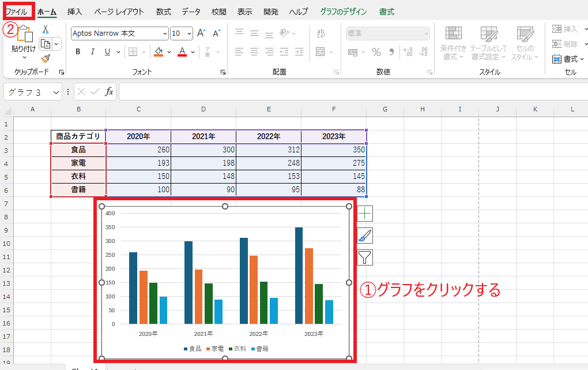Viewport: 588px width, 370px height.
Task: Switch to the 挿入 (Insert) tab
Action: point(74,12)
